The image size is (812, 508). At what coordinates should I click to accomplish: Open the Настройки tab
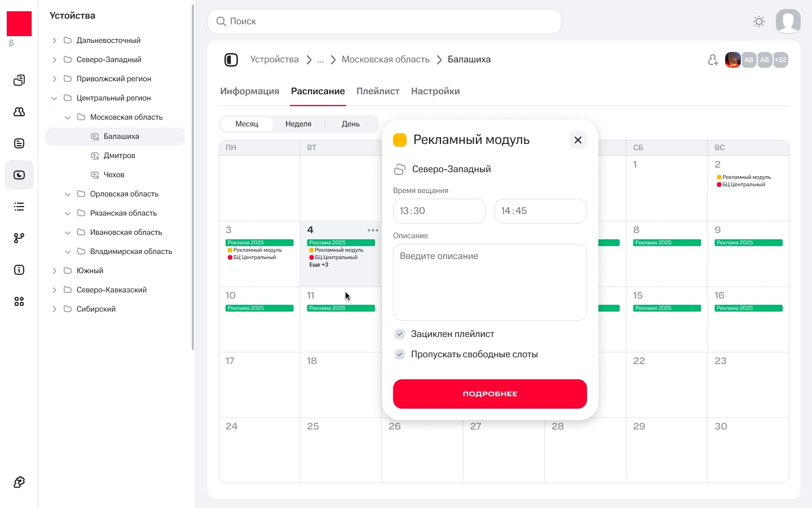435,91
